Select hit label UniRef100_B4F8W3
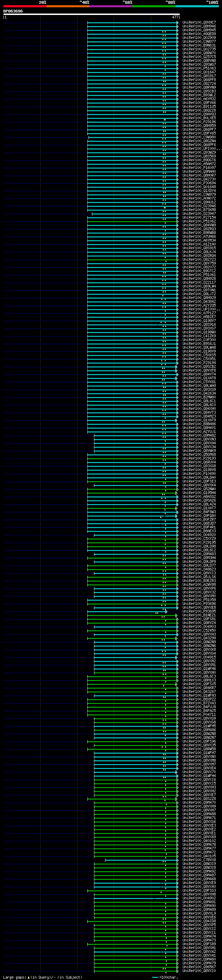222x980 pixels. [x=199, y=512]
